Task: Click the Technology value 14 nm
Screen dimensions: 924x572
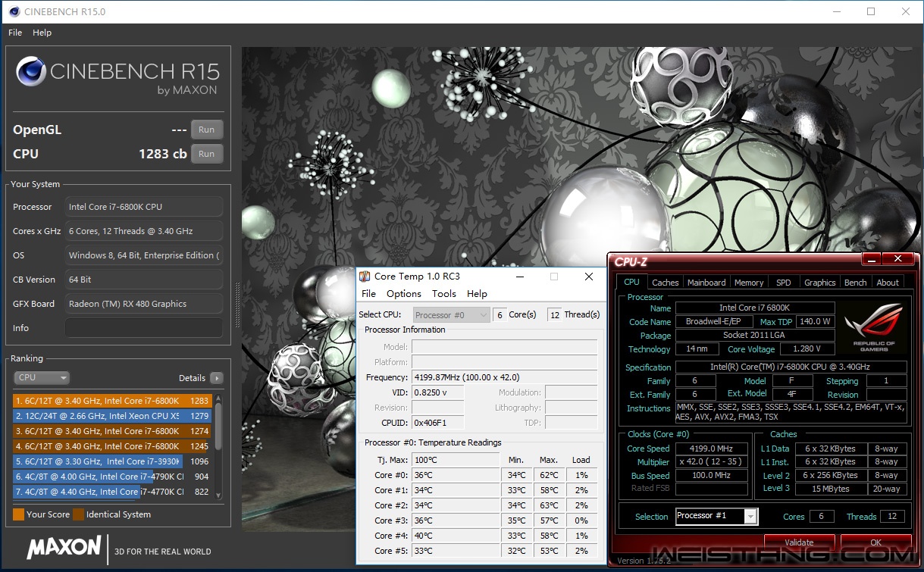Action: [x=696, y=349]
